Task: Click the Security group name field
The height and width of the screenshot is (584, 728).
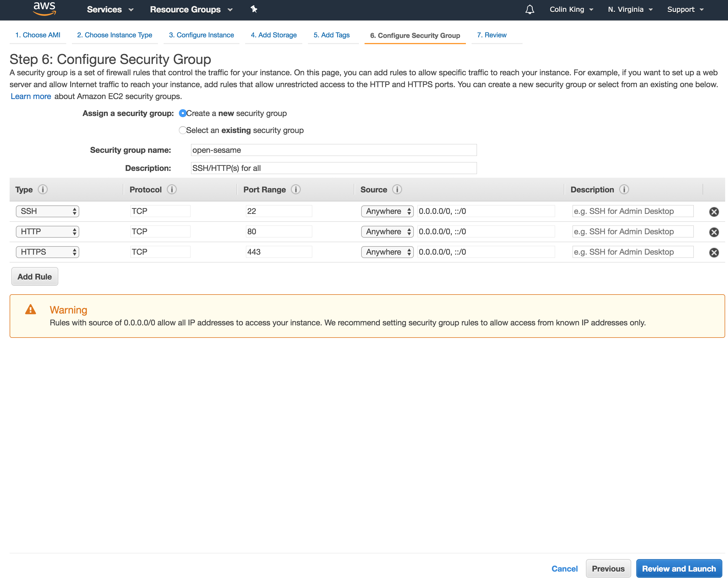Action: point(334,150)
